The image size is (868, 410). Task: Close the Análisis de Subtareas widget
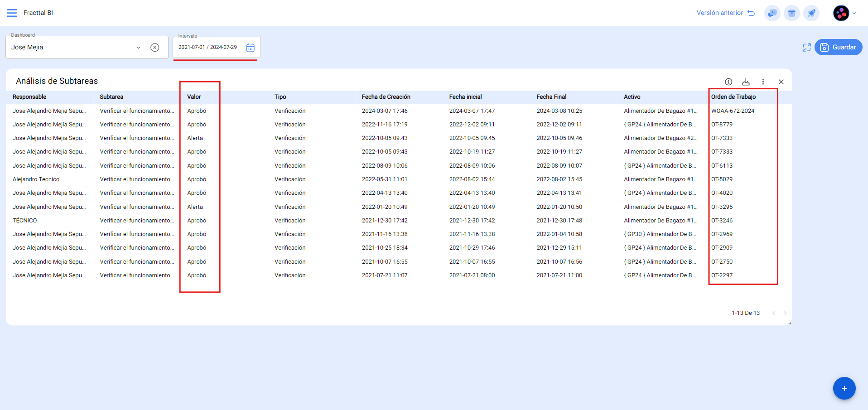tap(781, 82)
